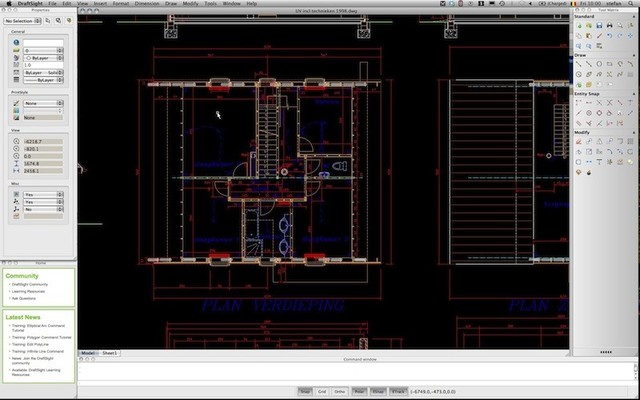The height and width of the screenshot is (400, 640).
Task: Click the Print icon in Standard toolbar
Action: point(609,25)
